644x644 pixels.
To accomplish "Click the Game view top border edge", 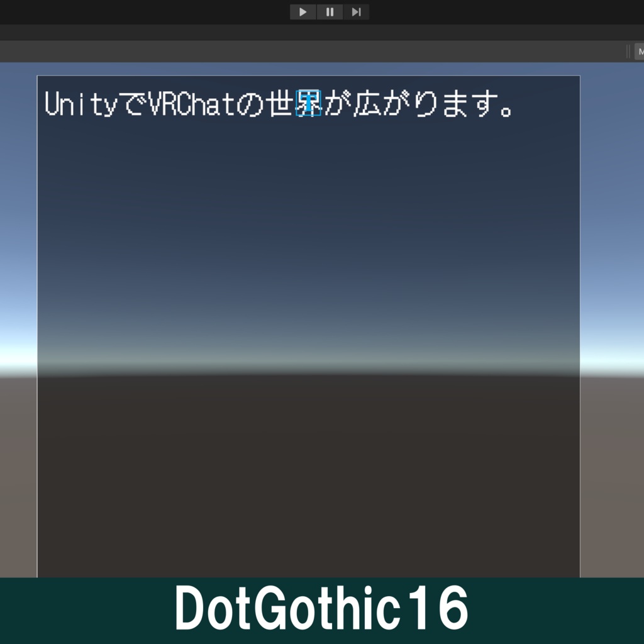I will (308, 74).
